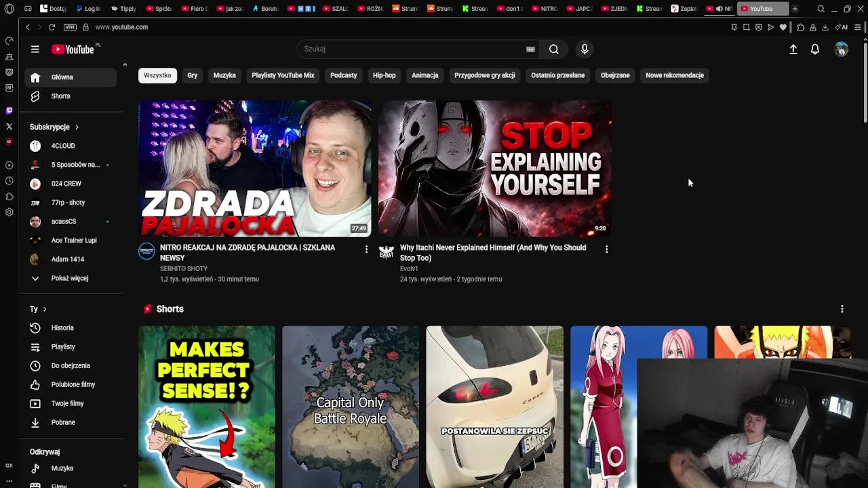
Task: Open options menu for NITRO REAKCAJ video
Action: (366, 249)
